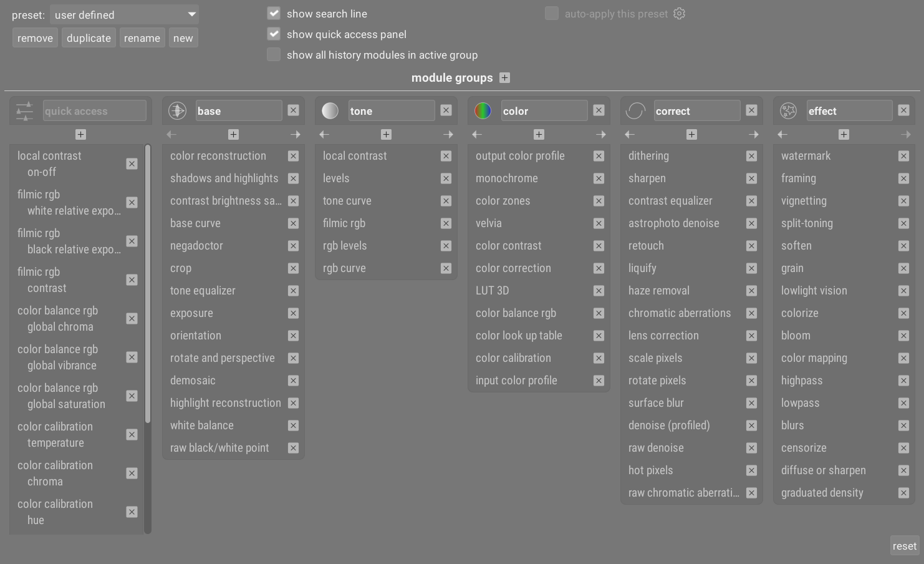
Task: Edit the effect group name field
Action: click(849, 111)
